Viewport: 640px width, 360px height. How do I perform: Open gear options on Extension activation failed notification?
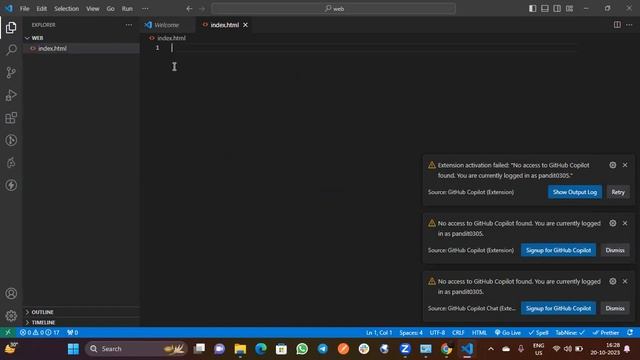(x=613, y=165)
